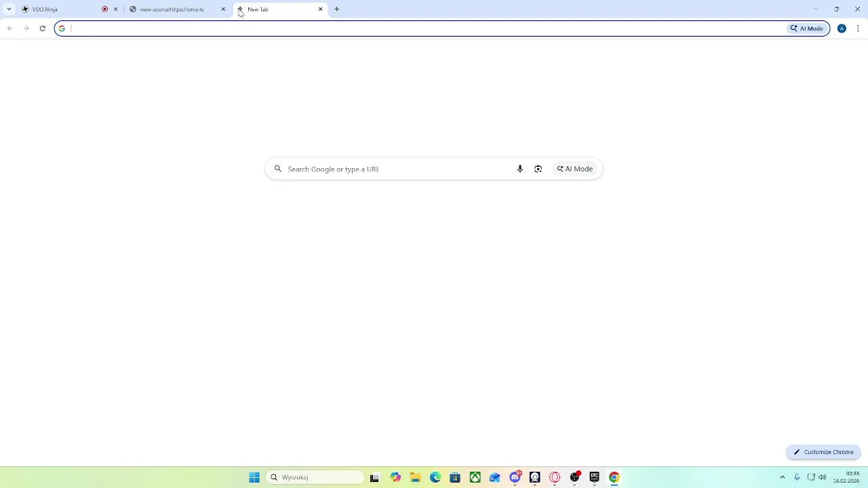This screenshot has width=868, height=488.
Task: Open File Explorer from the taskbar
Action: click(x=415, y=477)
